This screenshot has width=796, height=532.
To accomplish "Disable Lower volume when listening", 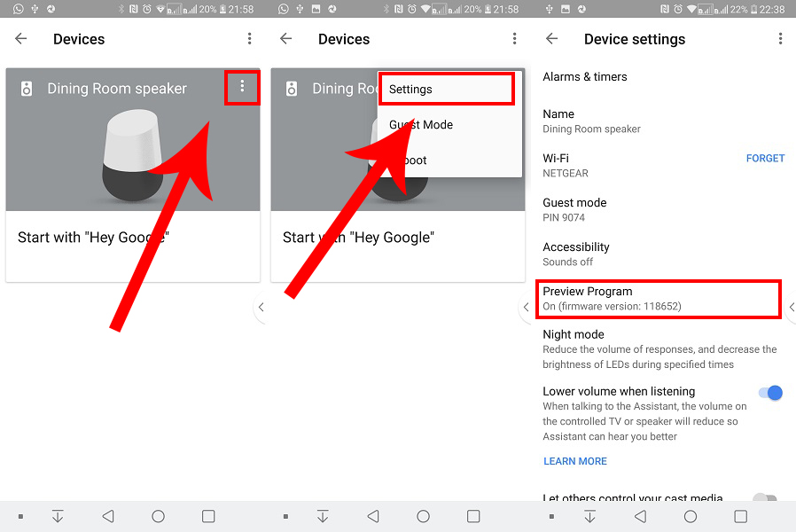I will [770, 392].
